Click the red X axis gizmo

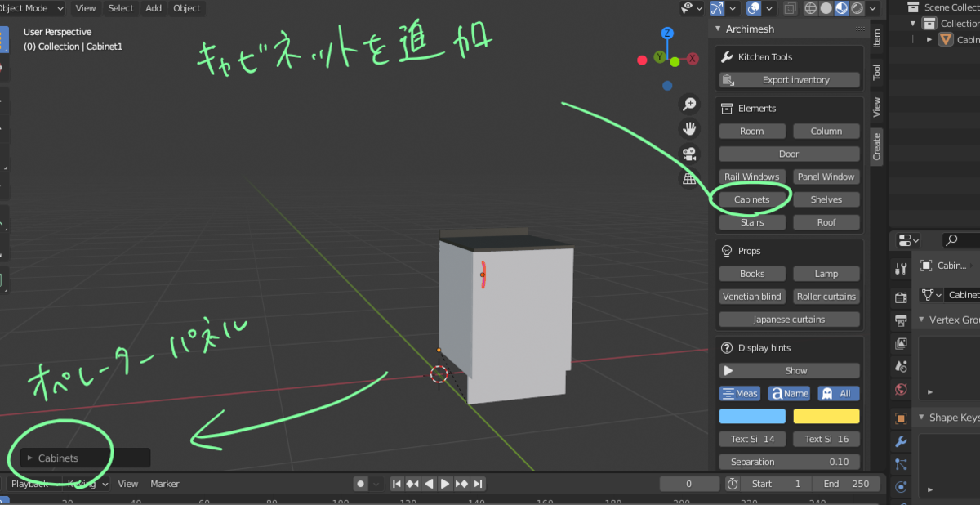pyautogui.click(x=693, y=59)
